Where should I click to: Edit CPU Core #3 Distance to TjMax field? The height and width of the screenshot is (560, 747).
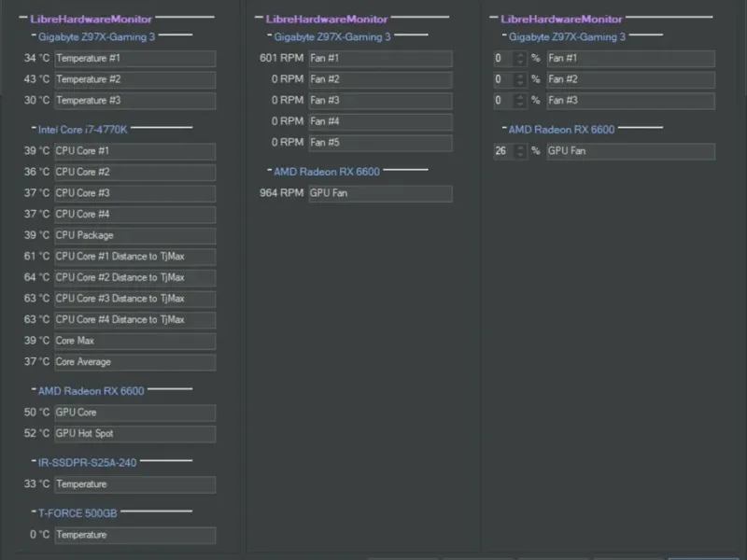(x=134, y=299)
